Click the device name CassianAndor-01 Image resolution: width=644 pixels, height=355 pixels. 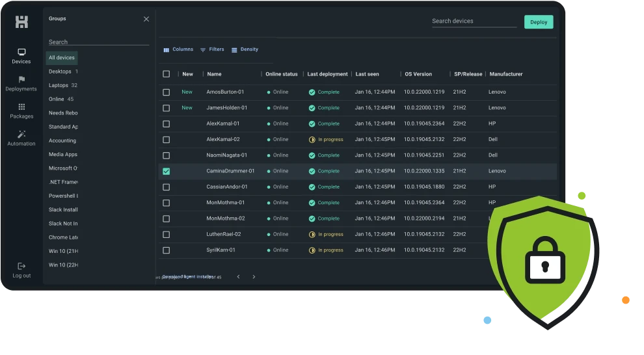pyautogui.click(x=227, y=187)
